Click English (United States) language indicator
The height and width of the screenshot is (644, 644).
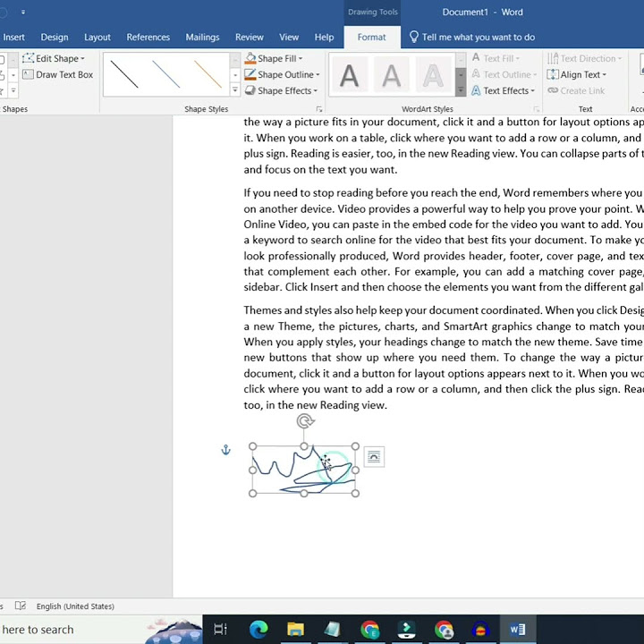point(75,606)
